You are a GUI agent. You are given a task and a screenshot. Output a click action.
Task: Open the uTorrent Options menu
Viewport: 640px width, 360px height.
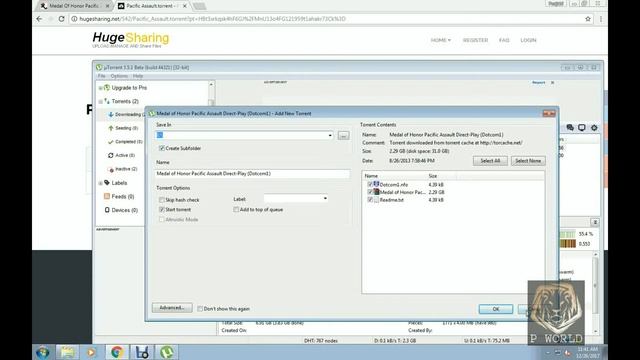(119, 76)
